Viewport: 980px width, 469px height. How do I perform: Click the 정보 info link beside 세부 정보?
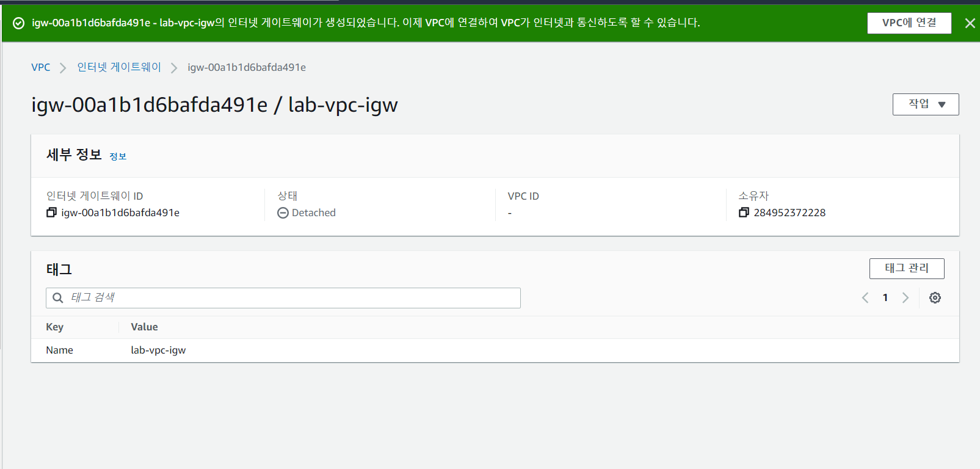(x=118, y=156)
